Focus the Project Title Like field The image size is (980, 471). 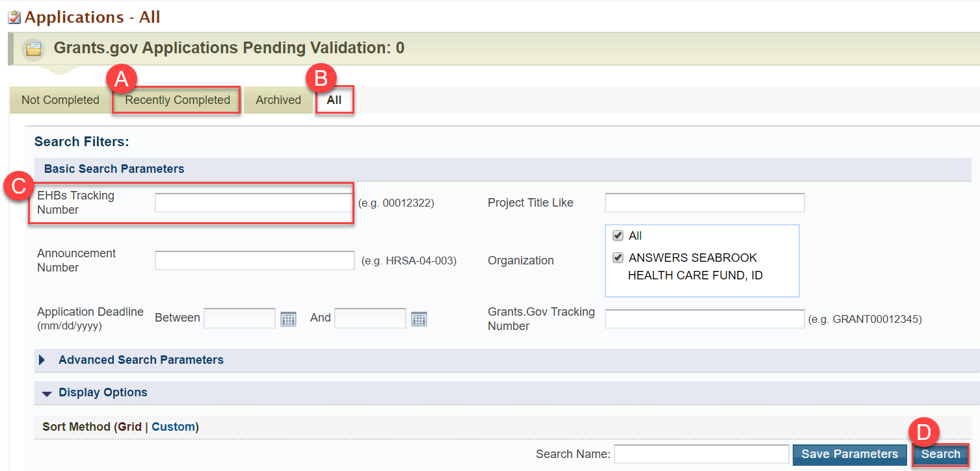click(x=705, y=203)
